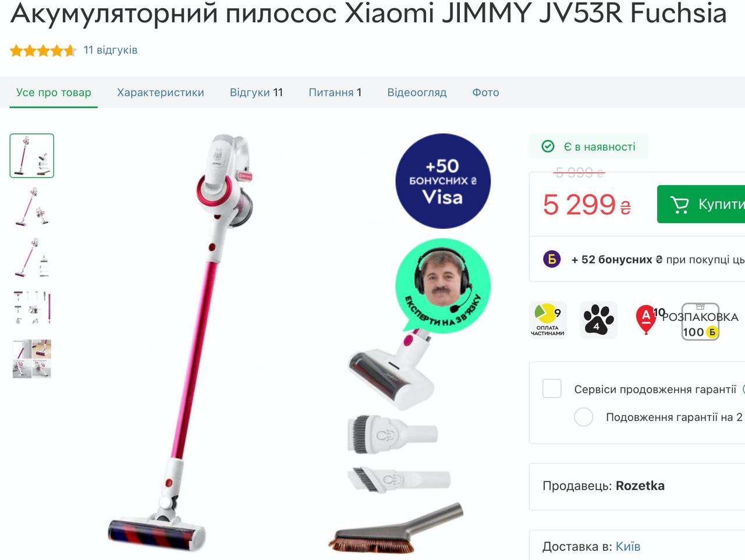
Task: Select Подовження гарантії на 2 radio option
Action: click(x=584, y=417)
